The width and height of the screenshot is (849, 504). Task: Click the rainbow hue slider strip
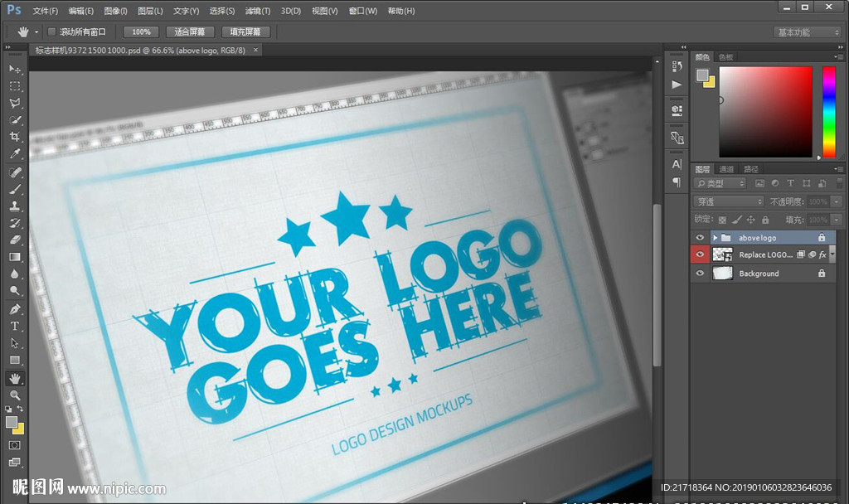pyautogui.click(x=828, y=111)
